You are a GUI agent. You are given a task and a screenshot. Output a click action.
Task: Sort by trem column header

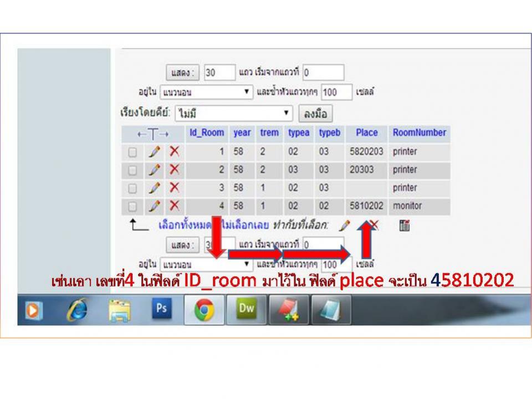pyautogui.click(x=269, y=132)
